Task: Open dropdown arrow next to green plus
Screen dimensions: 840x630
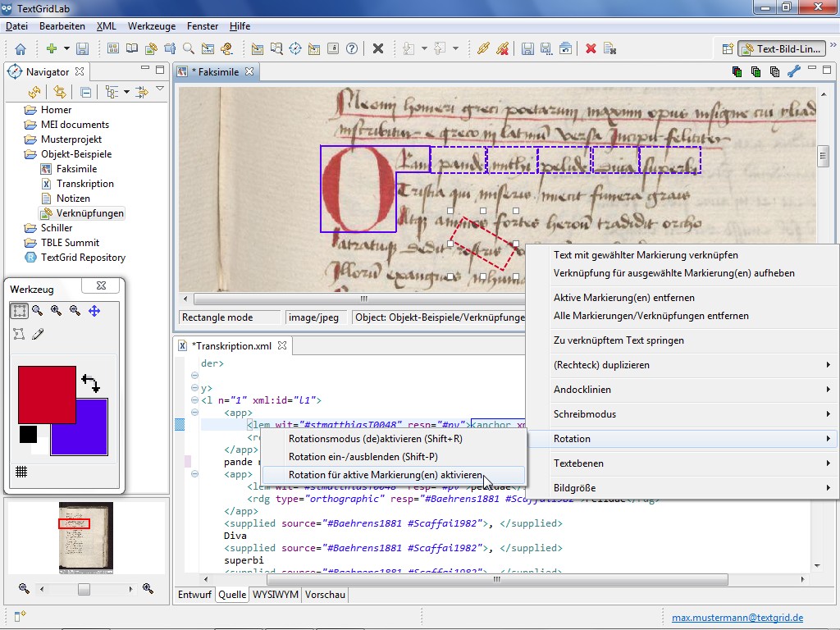Action: pos(67,49)
